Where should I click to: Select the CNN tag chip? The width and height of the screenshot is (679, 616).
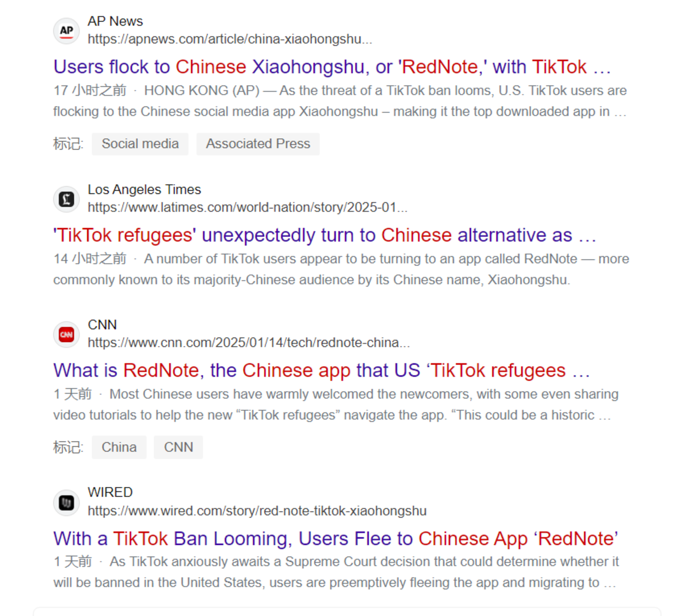(178, 447)
